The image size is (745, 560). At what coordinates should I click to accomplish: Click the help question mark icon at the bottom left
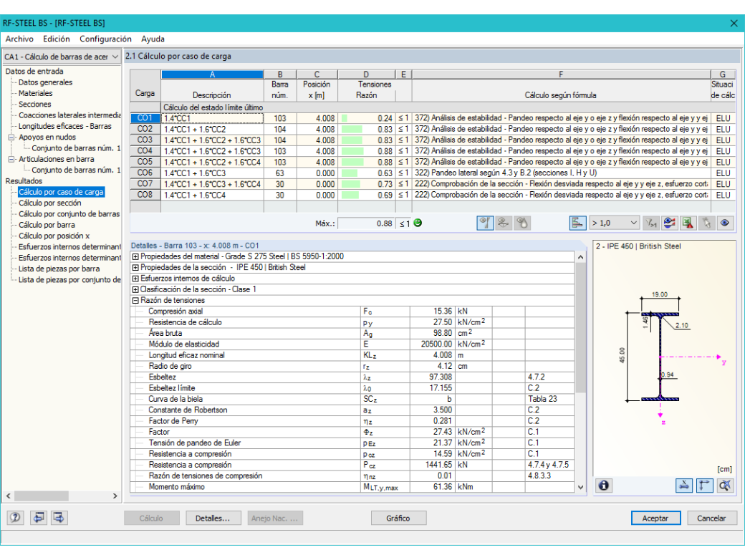[x=15, y=518]
